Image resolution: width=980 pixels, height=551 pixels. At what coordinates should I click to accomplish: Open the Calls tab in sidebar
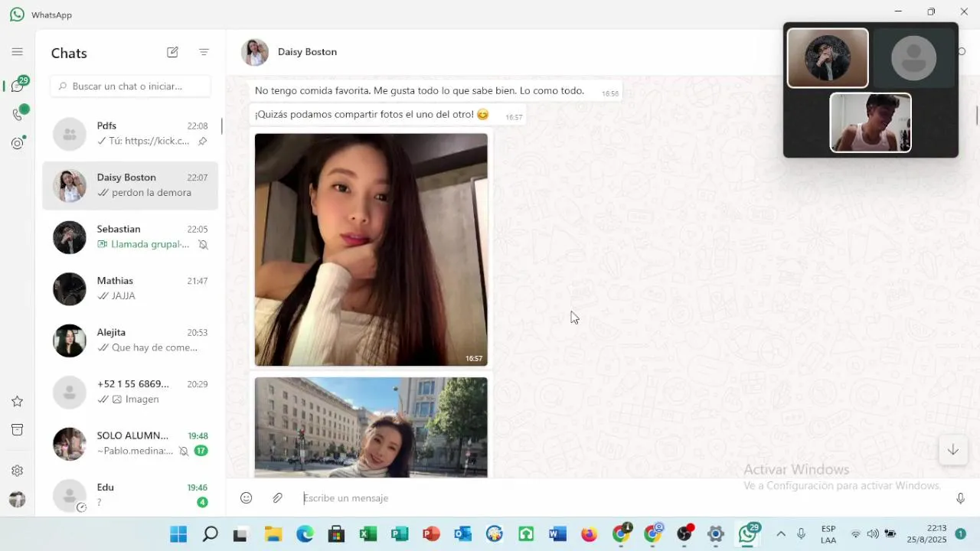click(x=18, y=114)
